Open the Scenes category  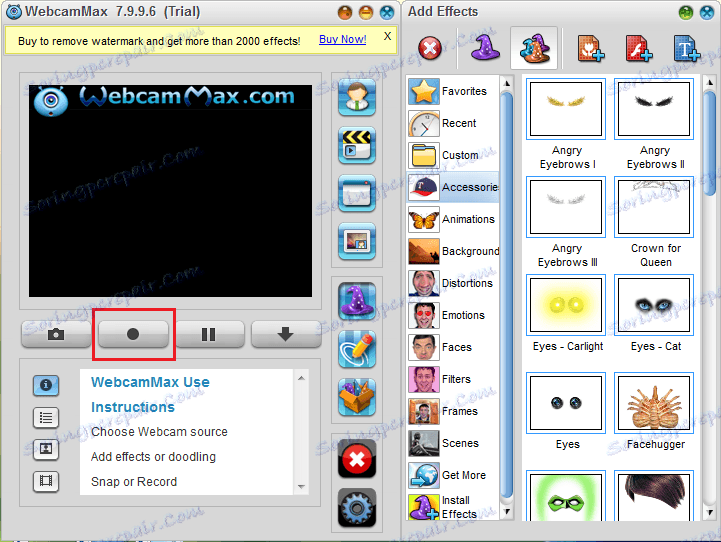point(453,443)
